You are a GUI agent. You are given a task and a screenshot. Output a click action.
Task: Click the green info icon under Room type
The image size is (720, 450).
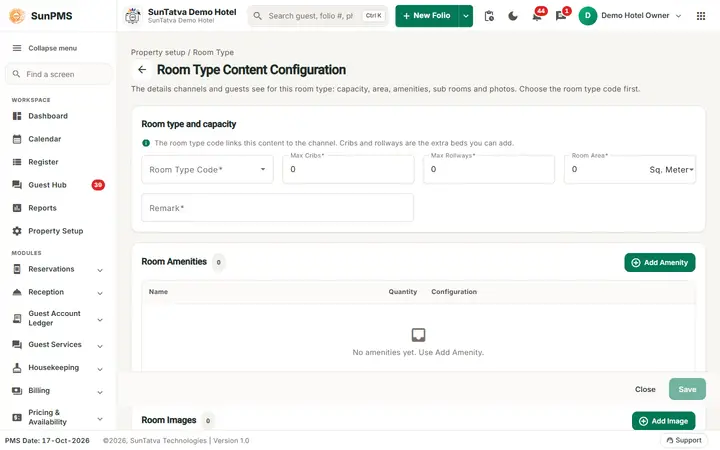[x=146, y=143]
